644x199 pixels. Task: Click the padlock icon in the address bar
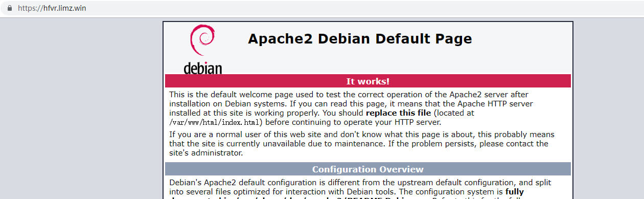click(9, 8)
